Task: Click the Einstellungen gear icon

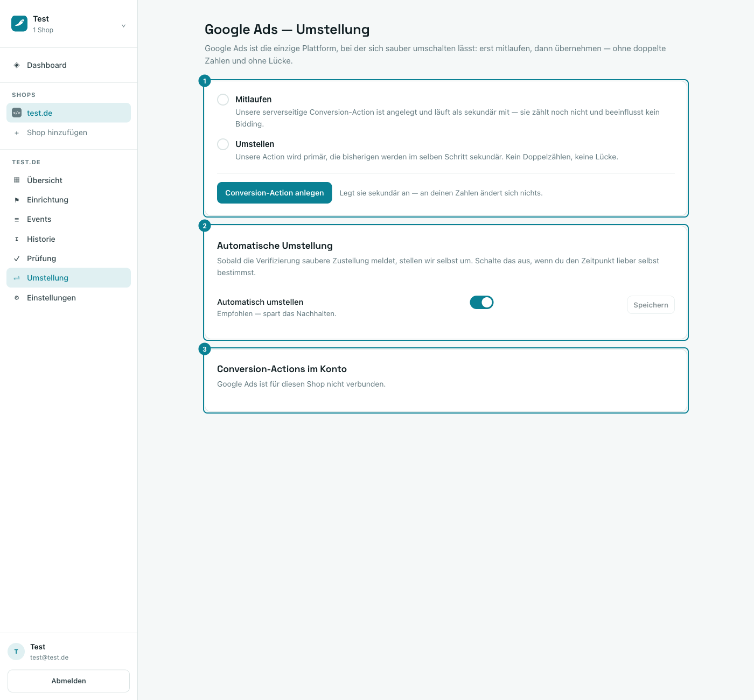Action: 17,298
